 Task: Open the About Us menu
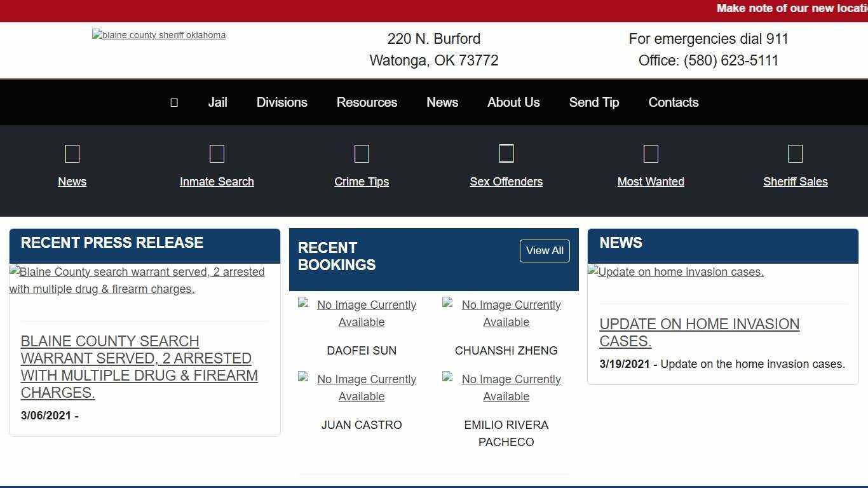click(513, 102)
